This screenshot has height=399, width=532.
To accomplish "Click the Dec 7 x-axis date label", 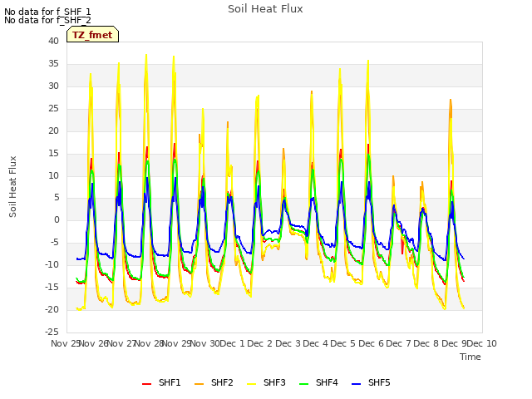I will (399, 343).
